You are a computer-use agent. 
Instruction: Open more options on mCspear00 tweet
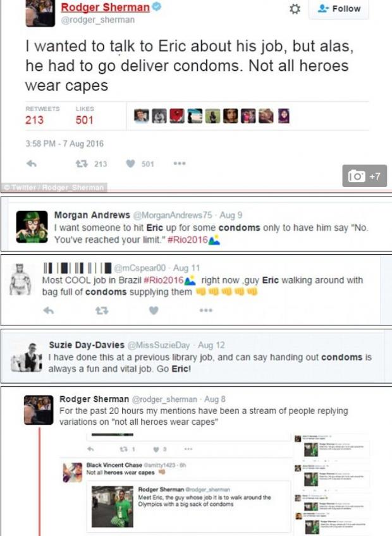pos(206,310)
